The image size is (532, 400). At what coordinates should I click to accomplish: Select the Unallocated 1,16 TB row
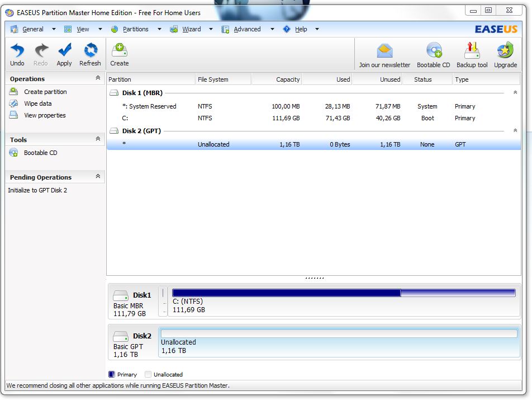pyautogui.click(x=313, y=144)
